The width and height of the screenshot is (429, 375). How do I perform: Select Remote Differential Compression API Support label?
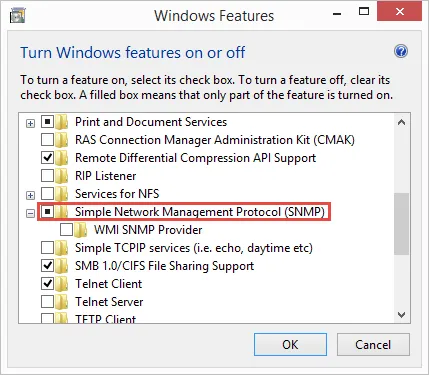196,158
